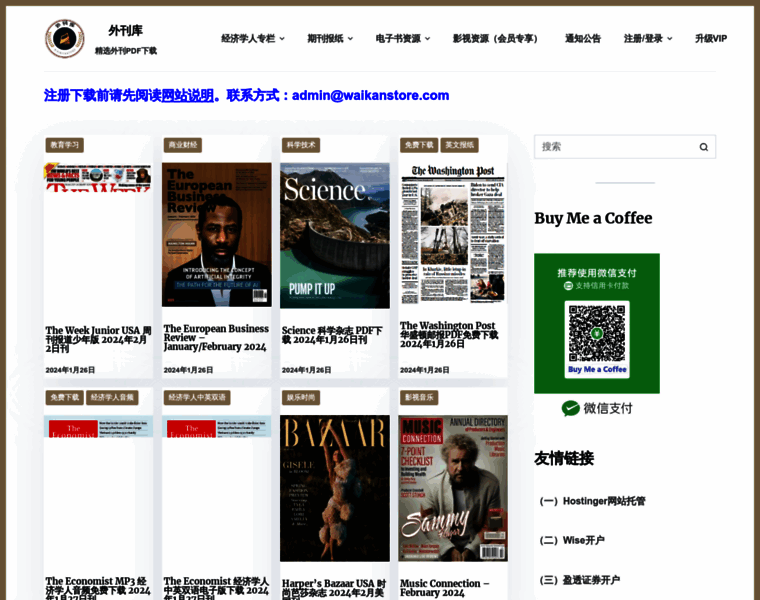The width and height of the screenshot is (760, 600).
Task: Select the 经济学人中英双语 category tag
Action: point(197,397)
